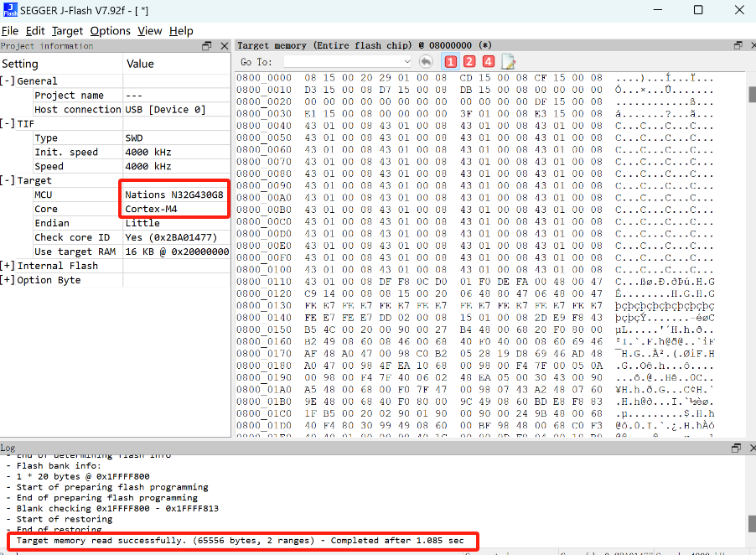The width and height of the screenshot is (756, 555).
Task: Click the SWD type value
Action: coord(134,137)
